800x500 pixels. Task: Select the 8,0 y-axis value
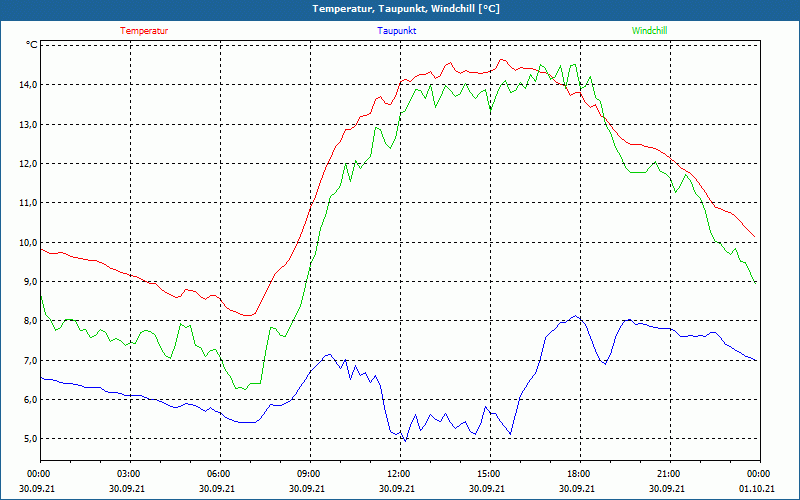[30, 321]
